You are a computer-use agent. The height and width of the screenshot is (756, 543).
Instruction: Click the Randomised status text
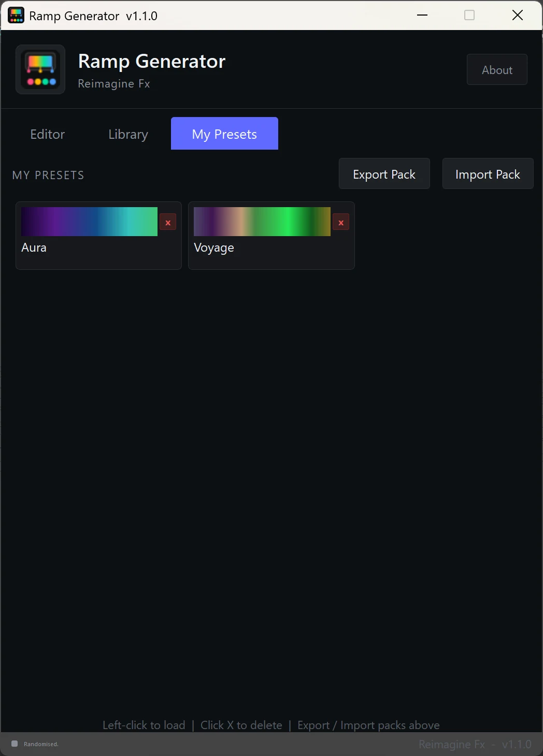click(x=41, y=744)
